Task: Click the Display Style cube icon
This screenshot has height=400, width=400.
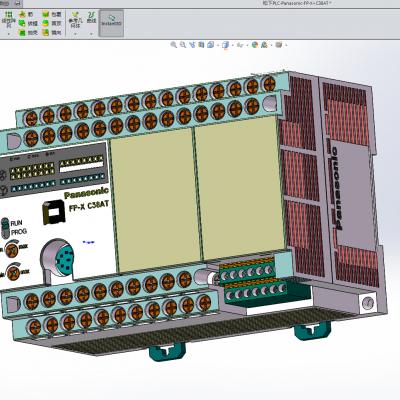Action: point(226,45)
